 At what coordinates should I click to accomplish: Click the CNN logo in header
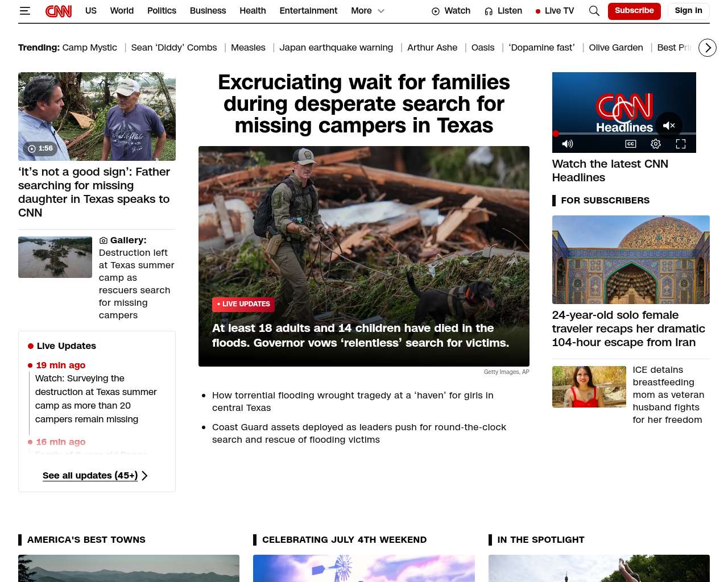point(59,11)
